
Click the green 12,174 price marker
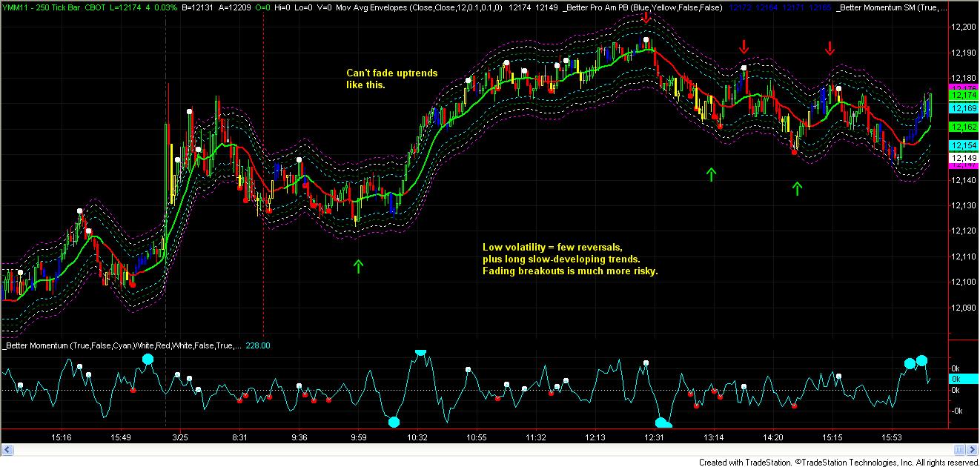point(964,96)
